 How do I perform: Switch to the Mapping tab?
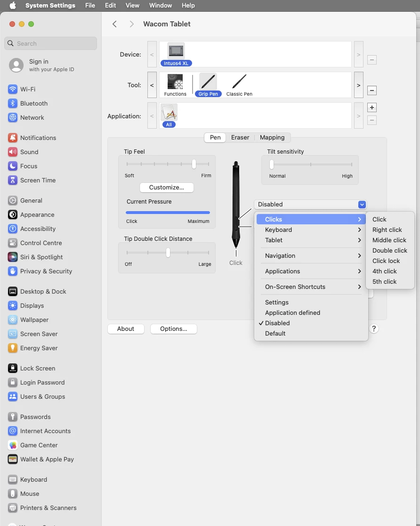(x=272, y=138)
